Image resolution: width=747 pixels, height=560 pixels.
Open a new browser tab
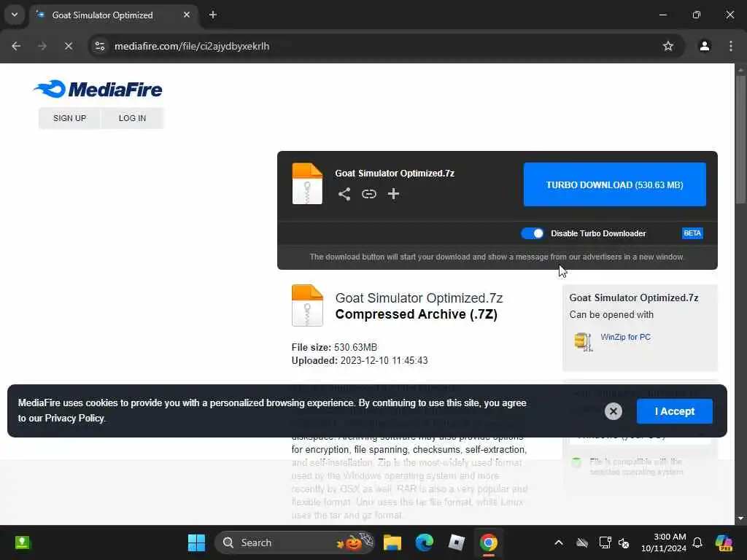pos(213,15)
